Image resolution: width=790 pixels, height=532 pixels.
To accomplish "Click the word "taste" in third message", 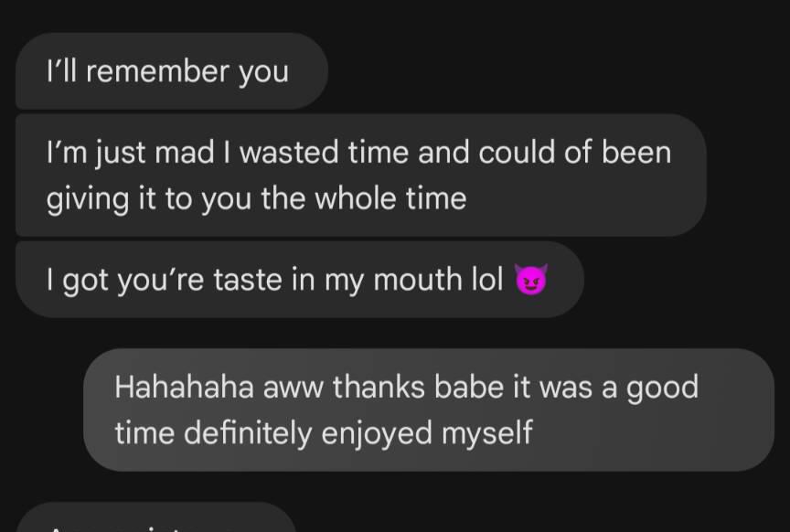I will [249, 280].
